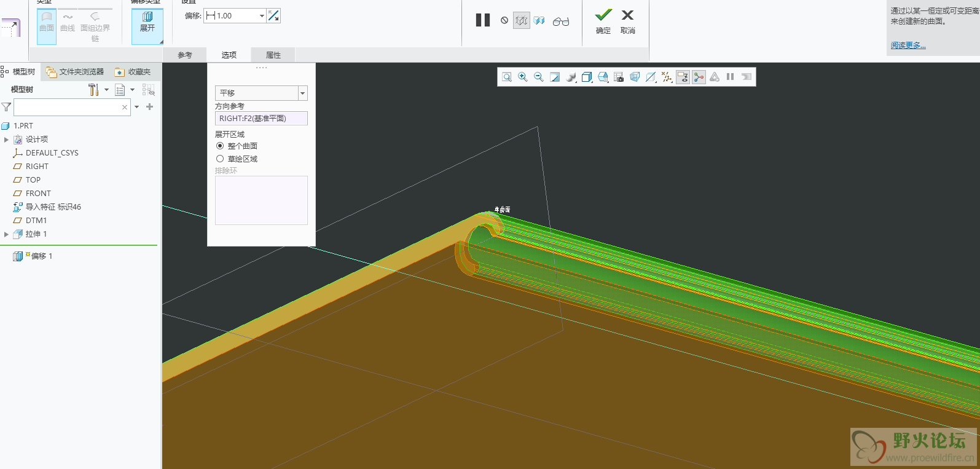
Task: Expand the 设计项 tree node
Action: point(6,140)
